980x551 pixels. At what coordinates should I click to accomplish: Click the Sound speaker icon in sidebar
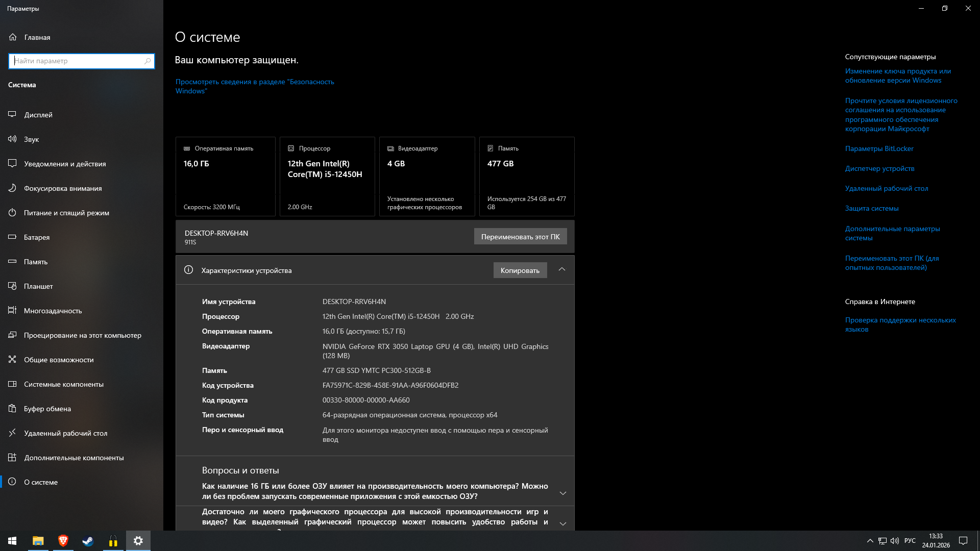click(x=12, y=139)
